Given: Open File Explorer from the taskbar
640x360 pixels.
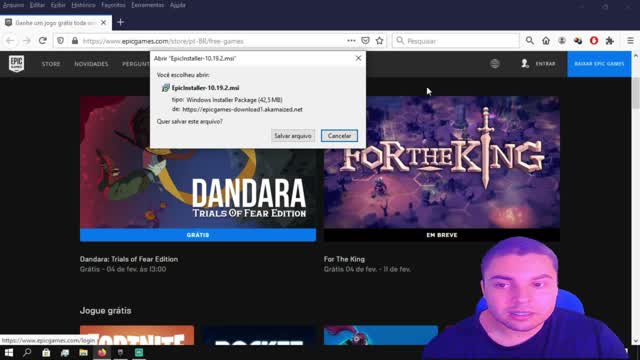Looking at the screenshot, I should 83,353.
